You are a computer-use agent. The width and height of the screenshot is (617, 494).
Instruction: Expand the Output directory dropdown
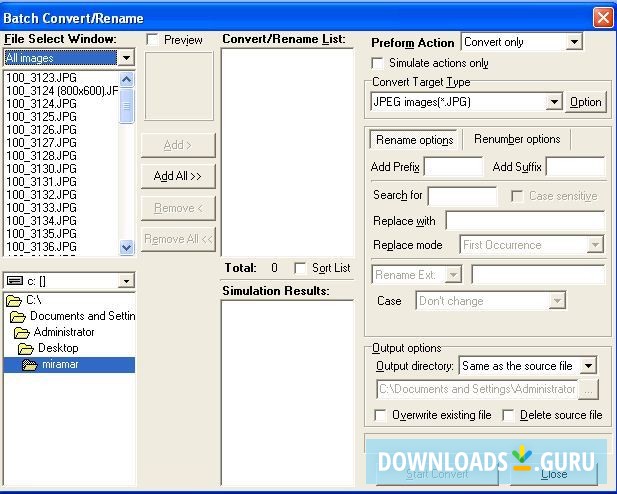tap(588, 366)
